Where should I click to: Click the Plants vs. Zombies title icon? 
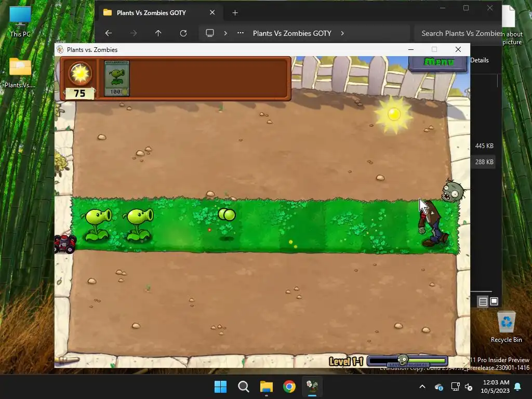[x=60, y=49]
